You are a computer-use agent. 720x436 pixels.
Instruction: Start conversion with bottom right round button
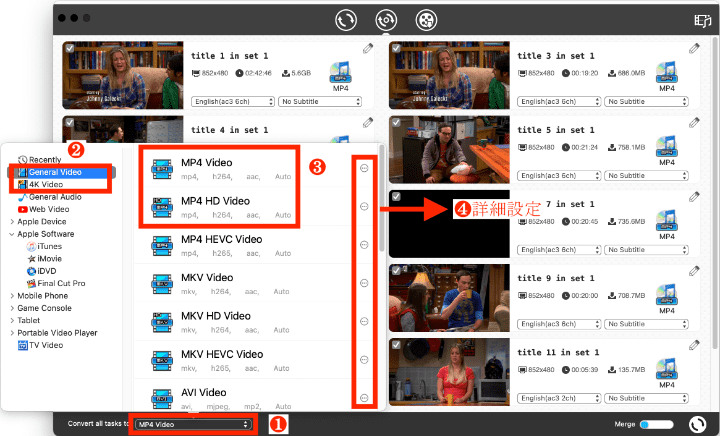(x=698, y=425)
